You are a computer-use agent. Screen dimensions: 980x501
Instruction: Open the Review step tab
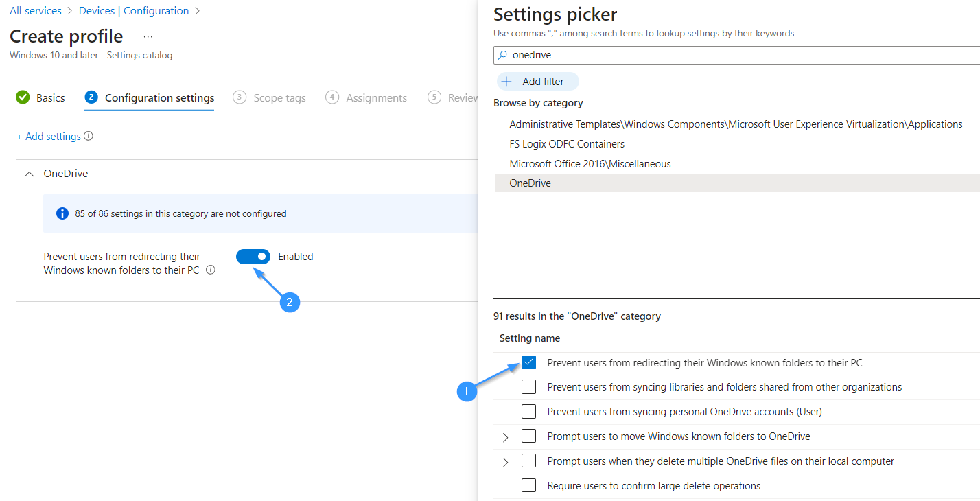pos(453,97)
